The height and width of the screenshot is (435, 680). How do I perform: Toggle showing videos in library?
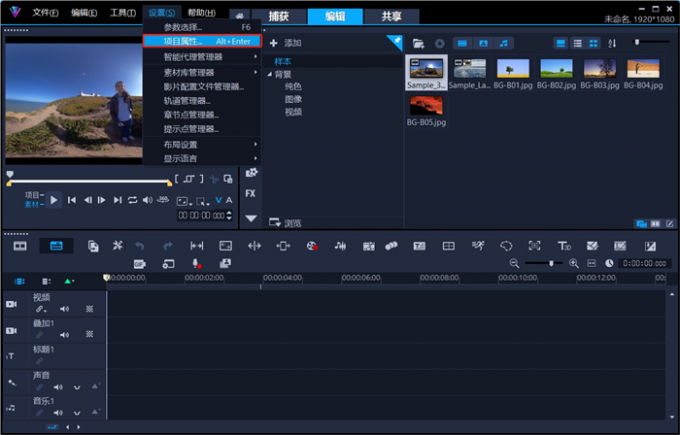(x=462, y=43)
